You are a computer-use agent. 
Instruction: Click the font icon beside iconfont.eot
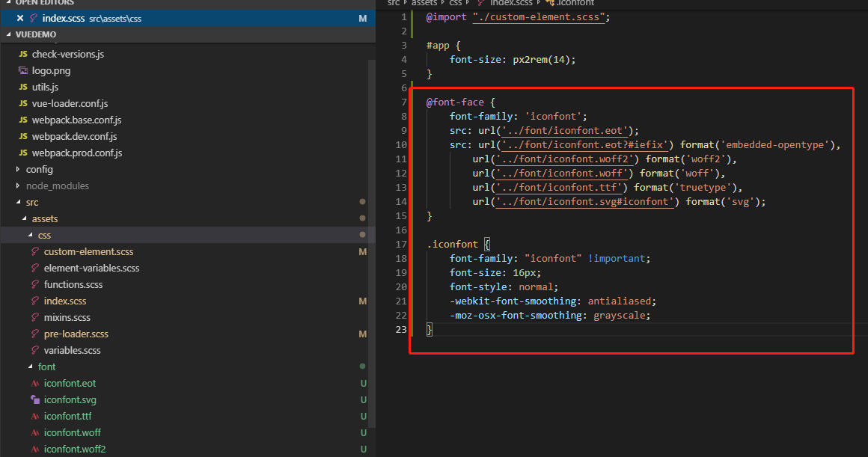(34, 384)
